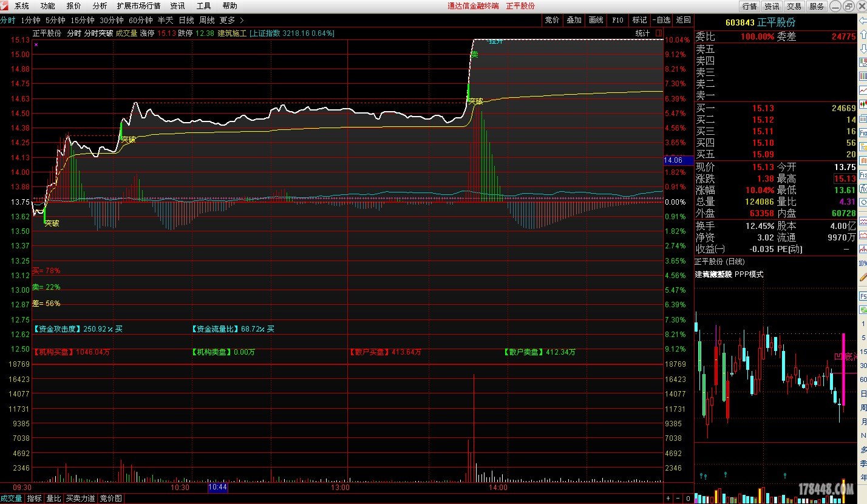The width and height of the screenshot is (867, 504).
Task: Click stock code 603843 正平股份 header
Action: click(760, 22)
